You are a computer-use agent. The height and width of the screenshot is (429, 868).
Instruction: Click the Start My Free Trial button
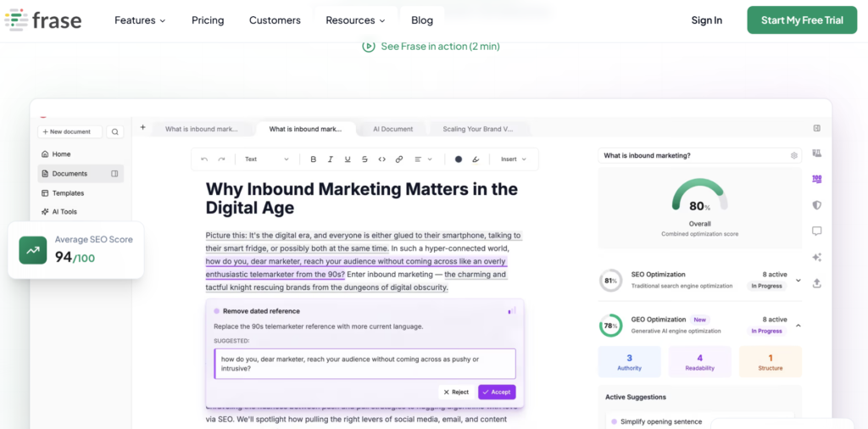[802, 20]
